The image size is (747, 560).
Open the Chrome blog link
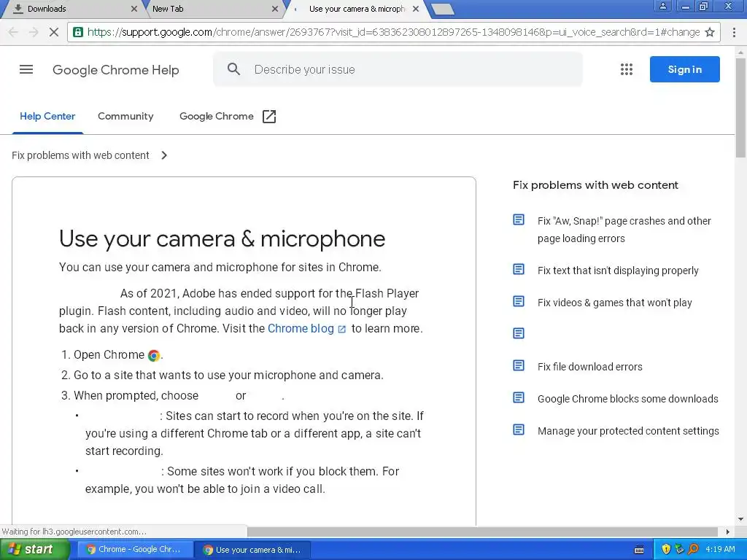[x=301, y=329]
